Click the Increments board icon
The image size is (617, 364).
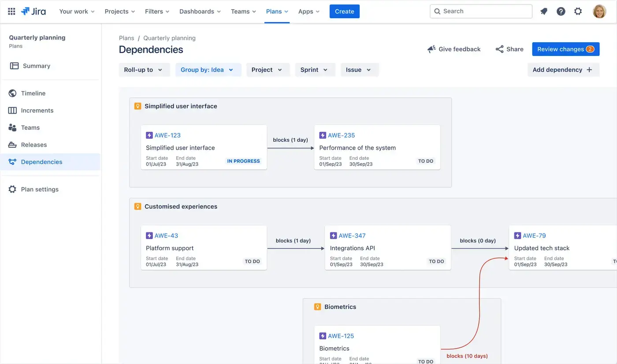(x=12, y=110)
